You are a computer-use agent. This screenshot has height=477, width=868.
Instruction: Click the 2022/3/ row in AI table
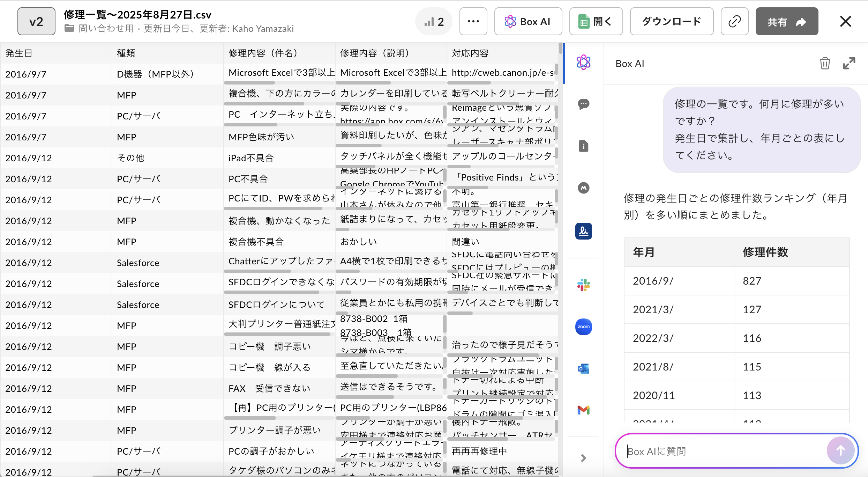click(736, 338)
